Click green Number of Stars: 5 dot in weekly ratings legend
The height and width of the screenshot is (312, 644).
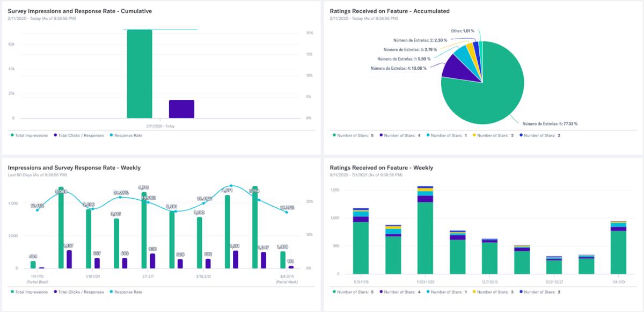[x=334, y=292]
